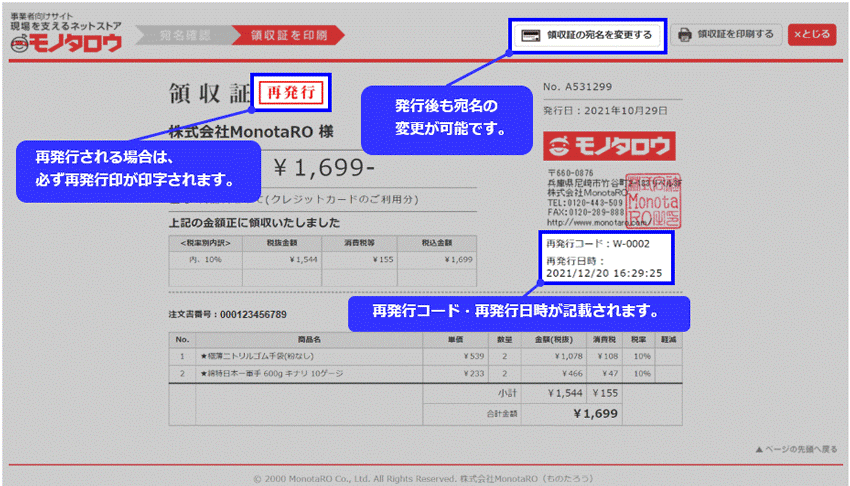
Task: Click the 領収証を印刷する button
Action: [726, 35]
